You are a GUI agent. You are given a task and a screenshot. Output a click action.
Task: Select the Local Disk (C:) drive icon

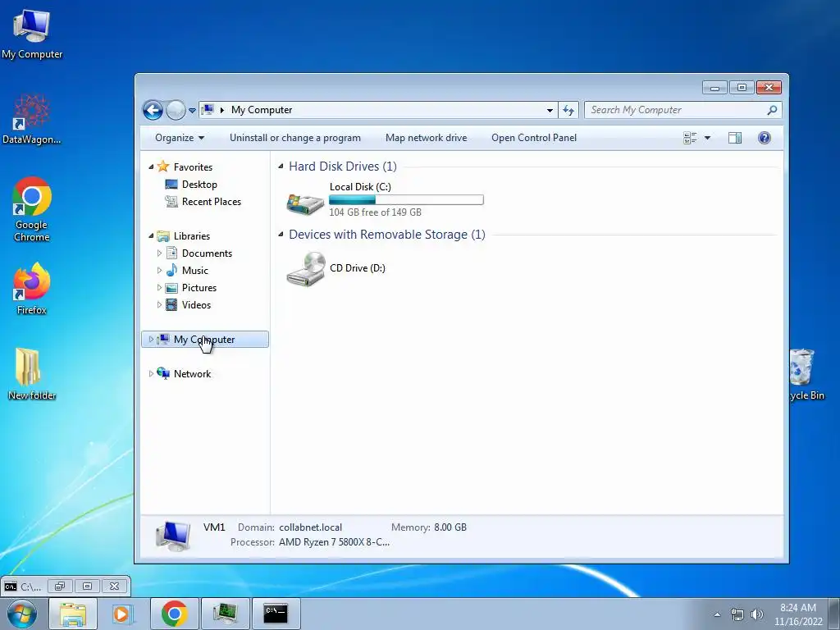305,203
